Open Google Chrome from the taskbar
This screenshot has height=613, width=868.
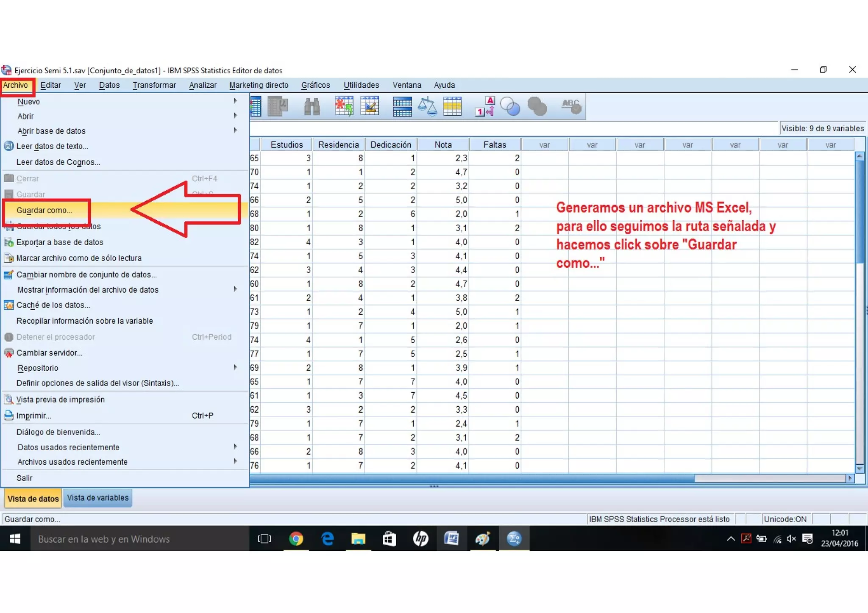(296, 539)
